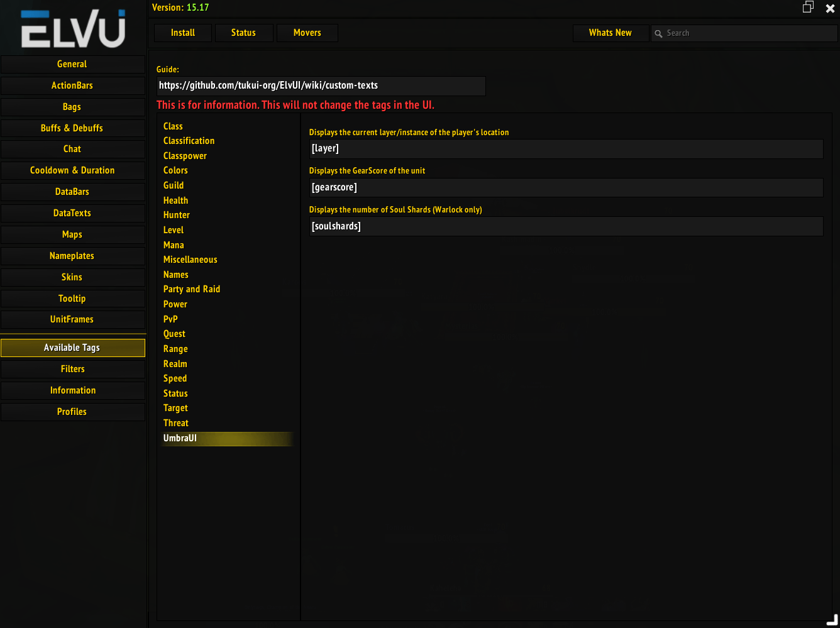Click the version number 15.17
Viewport: 840px width, 628px height.
(197, 8)
